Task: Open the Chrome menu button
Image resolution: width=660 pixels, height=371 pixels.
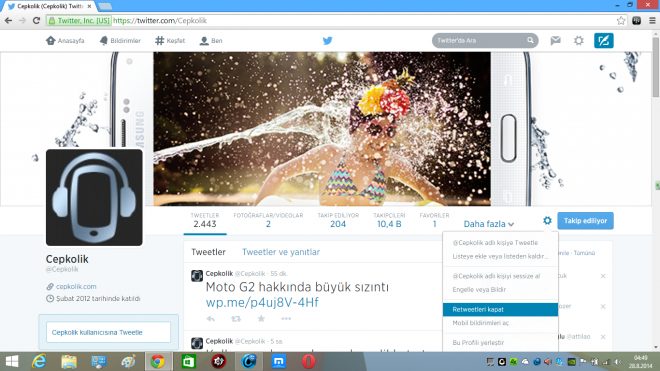Action: point(652,20)
